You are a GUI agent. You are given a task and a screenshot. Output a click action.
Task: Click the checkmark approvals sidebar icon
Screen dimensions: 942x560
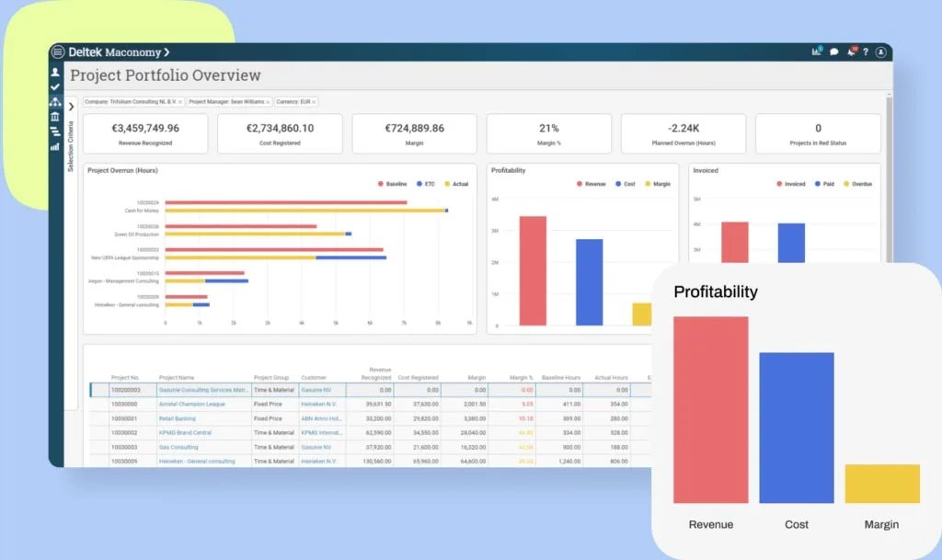[55, 87]
